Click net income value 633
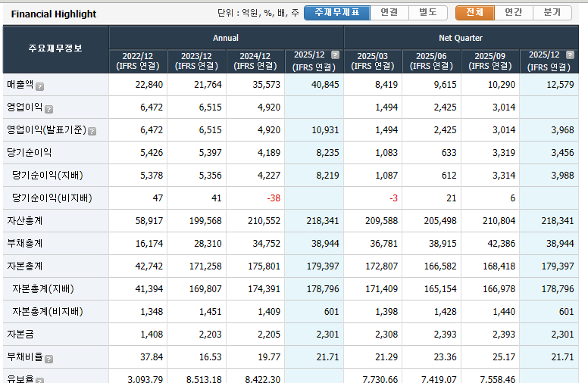The width and height of the screenshot is (588, 383). pyautogui.click(x=449, y=153)
